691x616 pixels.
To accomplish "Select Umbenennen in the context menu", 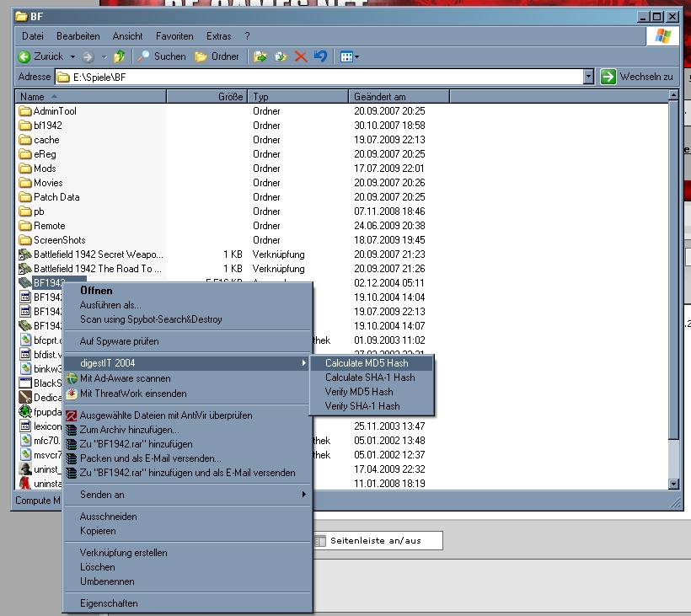I will coord(188,581).
